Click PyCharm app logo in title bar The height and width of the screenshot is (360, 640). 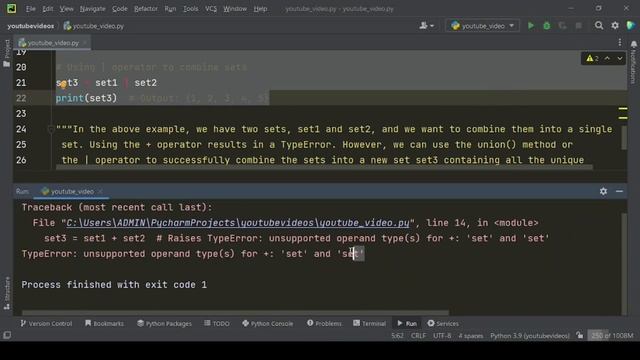coord(11,9)
